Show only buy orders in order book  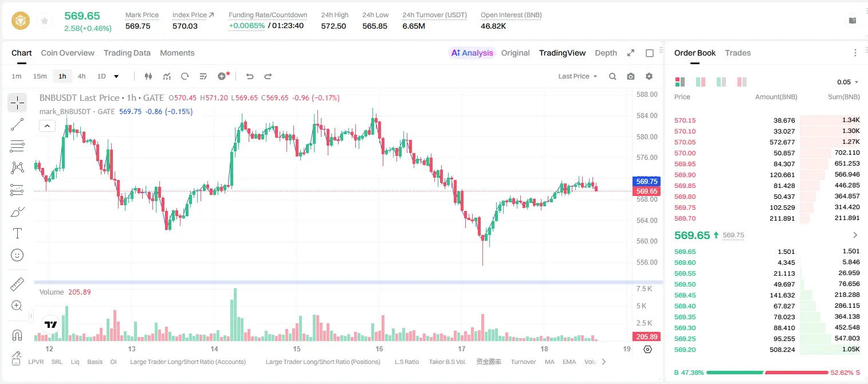(x=721, y=82)
